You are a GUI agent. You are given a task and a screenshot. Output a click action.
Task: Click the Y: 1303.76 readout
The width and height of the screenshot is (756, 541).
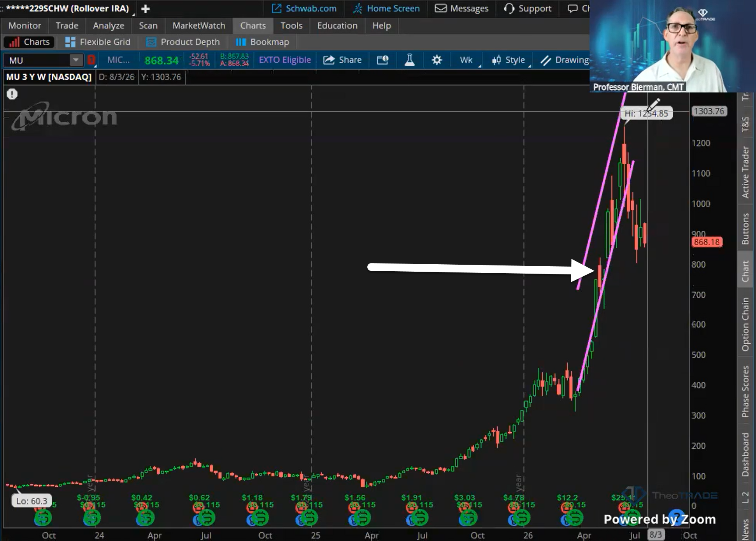[x=161, y=77]
